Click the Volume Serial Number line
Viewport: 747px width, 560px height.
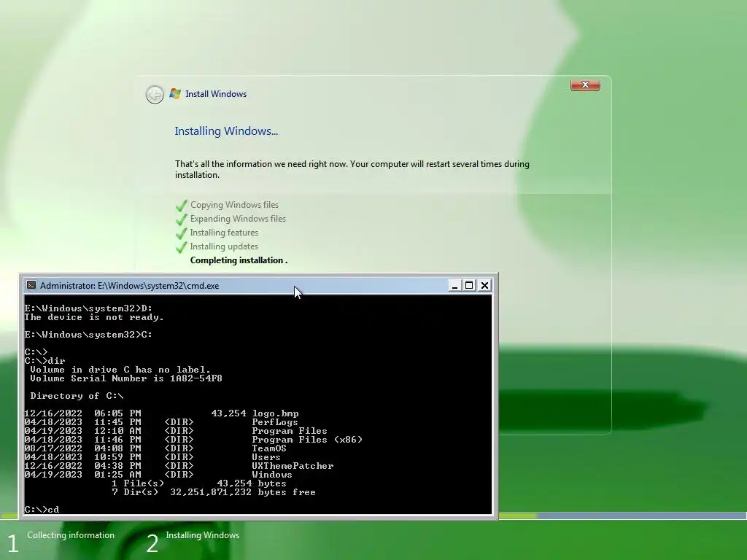125,378
